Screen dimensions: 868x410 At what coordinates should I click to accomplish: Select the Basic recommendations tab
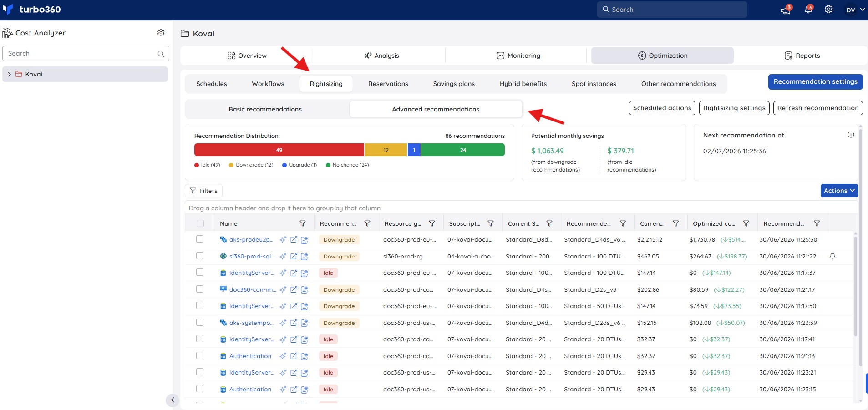click(265, 109)
